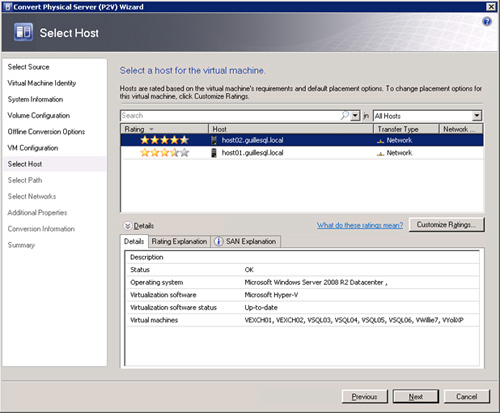Screen dimensions: 500x413
Task: Click the Select Path step
Action: coord(25,180)
